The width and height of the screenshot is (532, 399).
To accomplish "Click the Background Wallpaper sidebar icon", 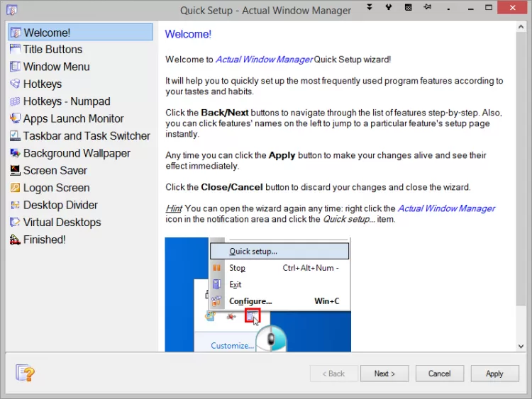I will pyautogui.click(x=15, y=153).
